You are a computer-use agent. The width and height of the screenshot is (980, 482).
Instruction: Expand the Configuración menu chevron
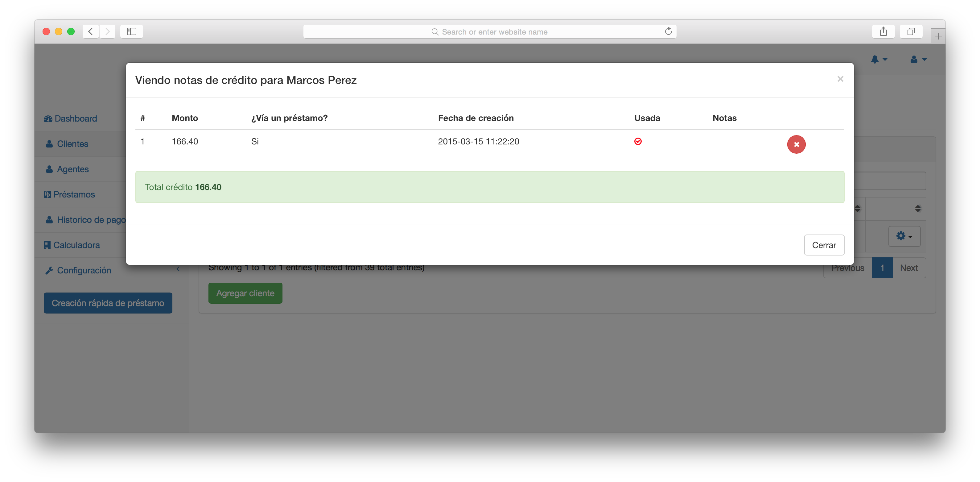pos(178,269)
